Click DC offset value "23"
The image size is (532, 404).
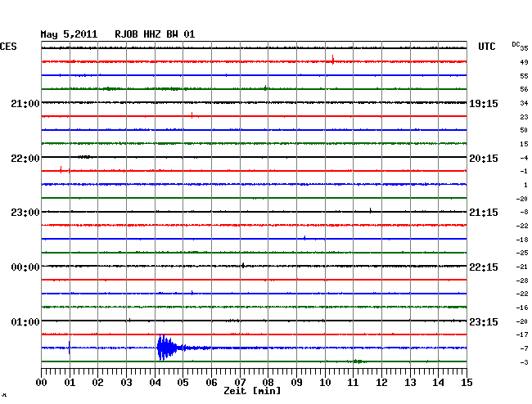pos(524,117)
